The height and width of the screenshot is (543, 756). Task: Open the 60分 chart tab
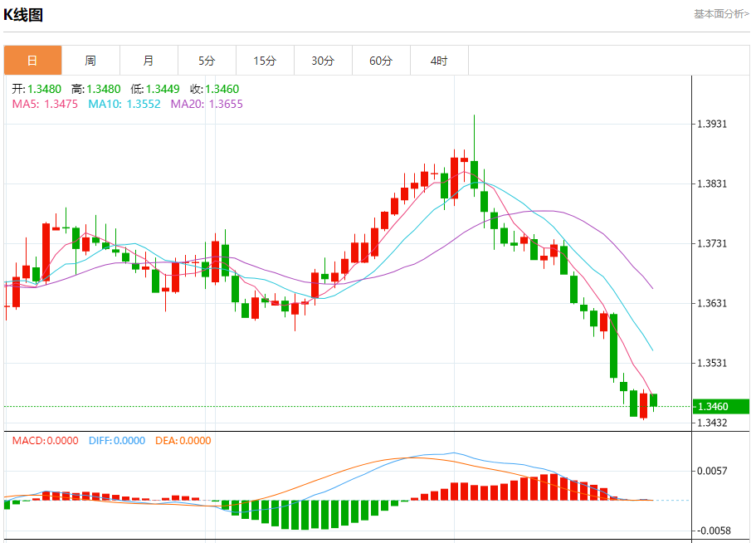[382, 61]
